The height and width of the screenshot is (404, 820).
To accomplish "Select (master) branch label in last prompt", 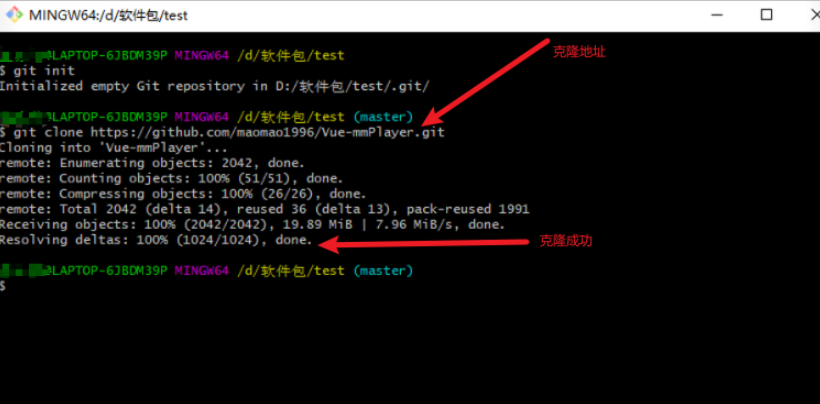I will 383,271.
